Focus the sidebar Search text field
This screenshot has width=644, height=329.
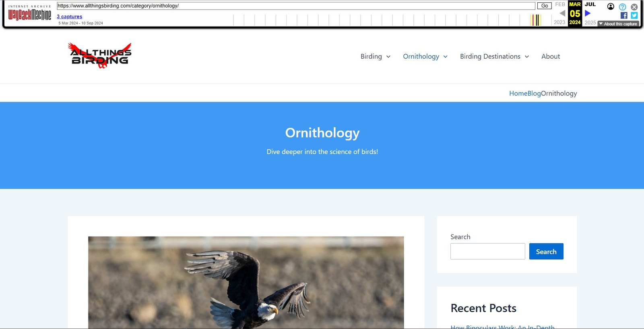click(487, 251)
